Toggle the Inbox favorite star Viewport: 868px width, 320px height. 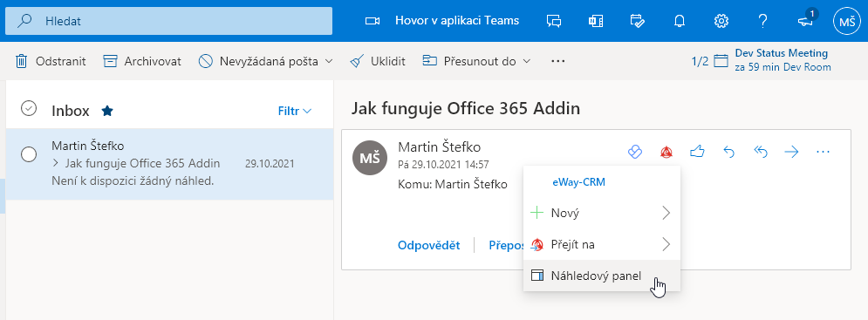click(x=107, y=112)
